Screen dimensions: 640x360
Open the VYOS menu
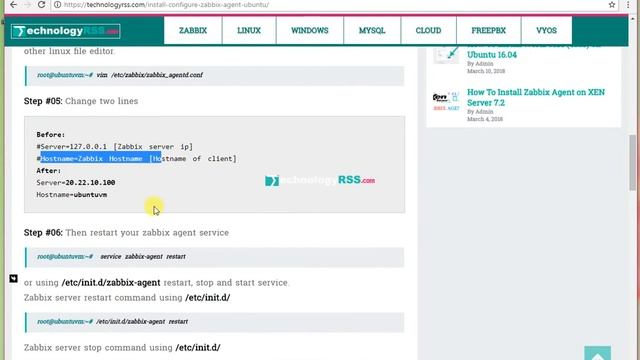point(547,31)
